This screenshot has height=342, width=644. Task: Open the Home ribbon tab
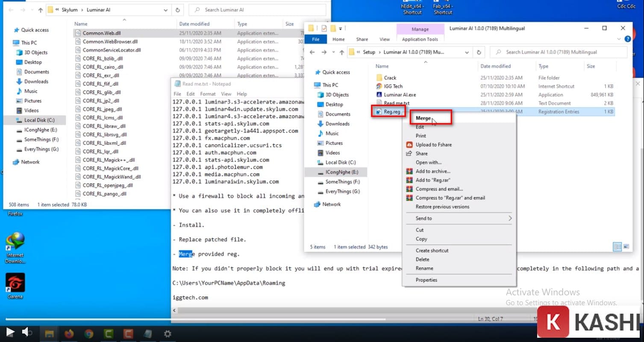tap(338, 39)
